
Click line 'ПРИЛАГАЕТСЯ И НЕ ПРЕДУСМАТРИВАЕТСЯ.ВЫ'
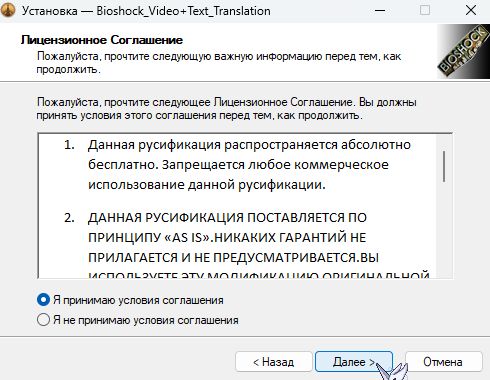tap(233, 257)
